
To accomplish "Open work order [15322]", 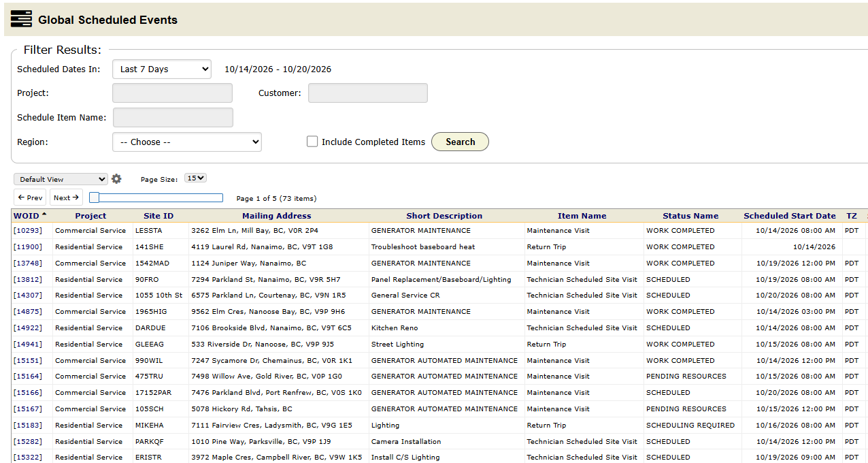I will tap(27, 457).
